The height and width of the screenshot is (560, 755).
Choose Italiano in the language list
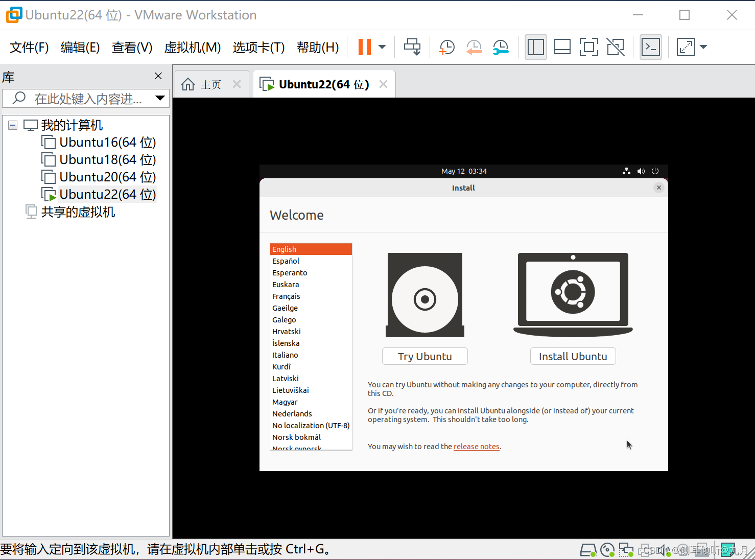coord(311,355)
